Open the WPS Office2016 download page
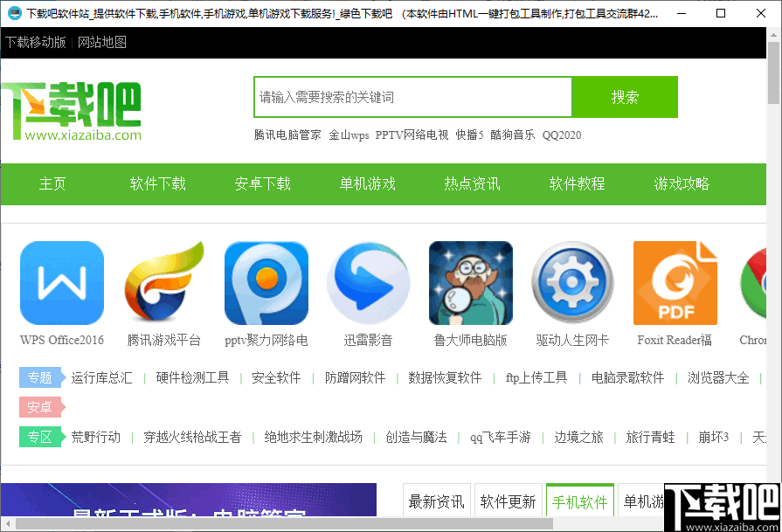This screenshot has width=782, height=532. tap(61, 282)
